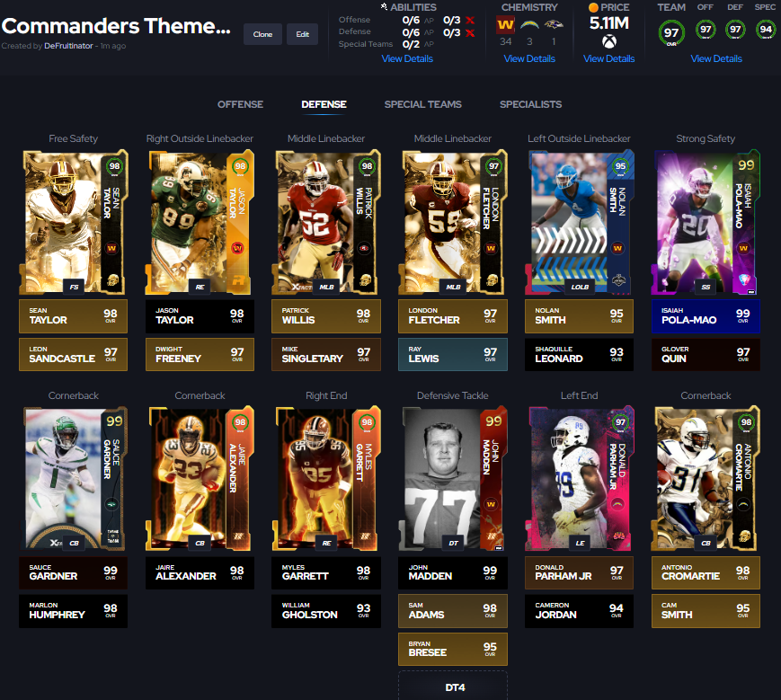781x700 pixels.
Task: Click the Edit button
Action: click(302, 33)
